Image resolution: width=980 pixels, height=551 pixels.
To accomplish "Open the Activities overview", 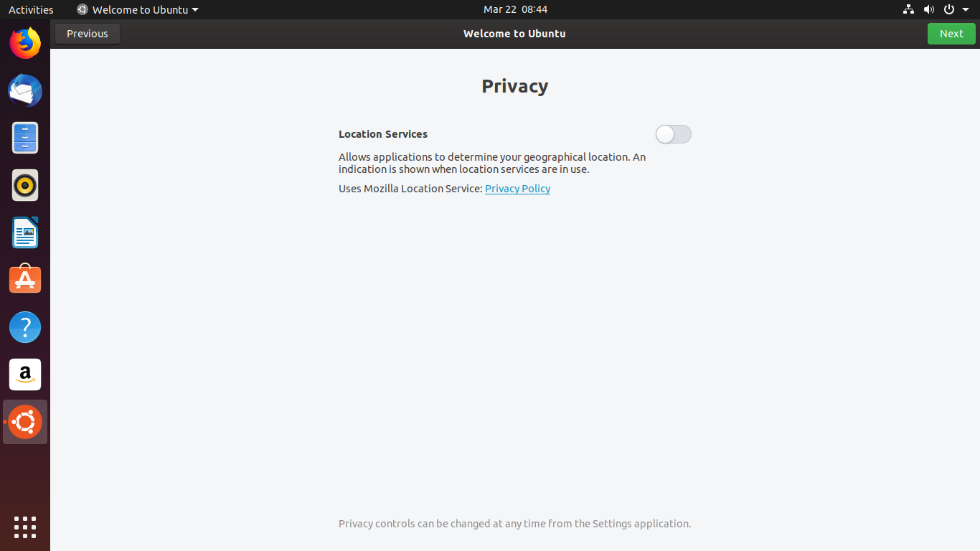I will 31,9.
